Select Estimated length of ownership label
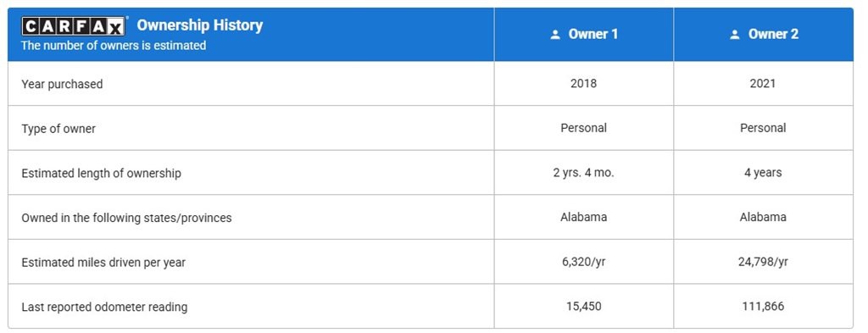This screenshot has width=868, height=333. 102,173
